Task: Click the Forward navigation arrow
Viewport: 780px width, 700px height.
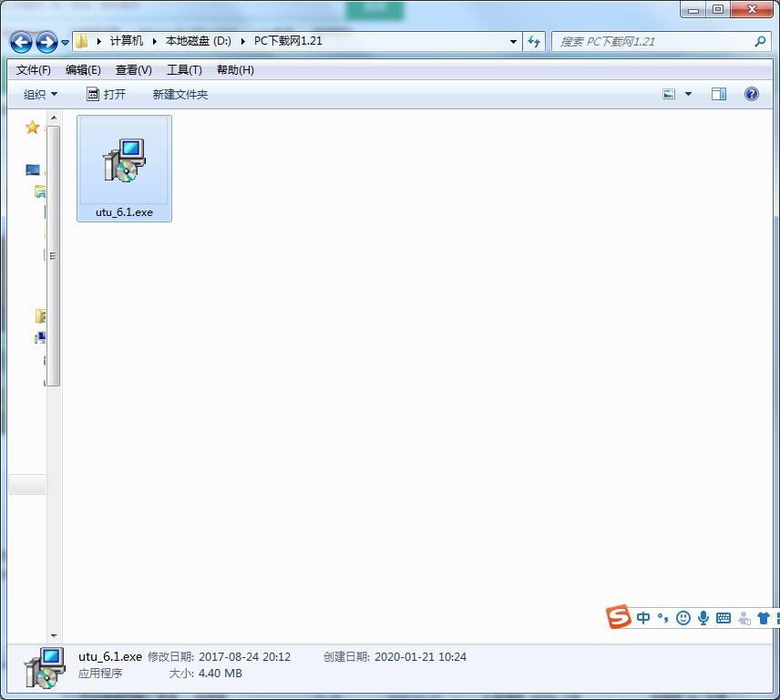Action: click(x=46, y=42)
